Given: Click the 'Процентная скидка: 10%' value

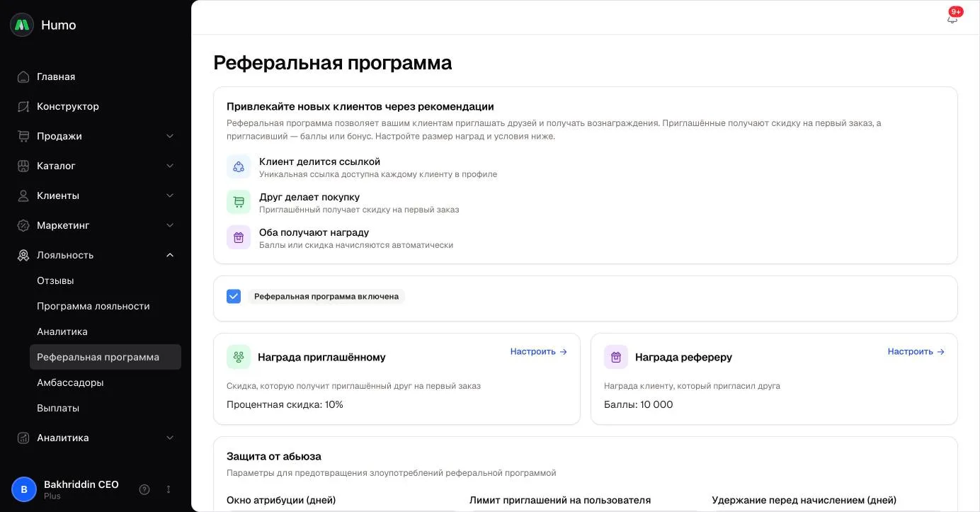Looking at the screenshot, I should click(285, 404).
